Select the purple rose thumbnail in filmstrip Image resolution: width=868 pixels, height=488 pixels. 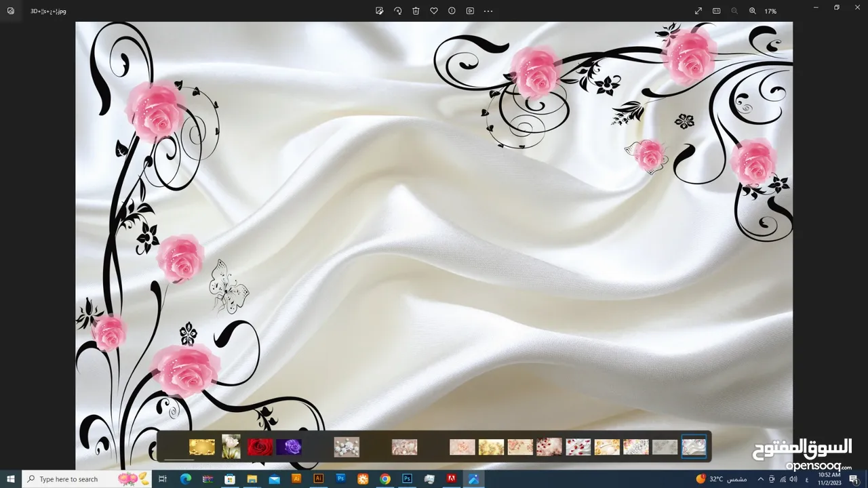coord(289,447)
